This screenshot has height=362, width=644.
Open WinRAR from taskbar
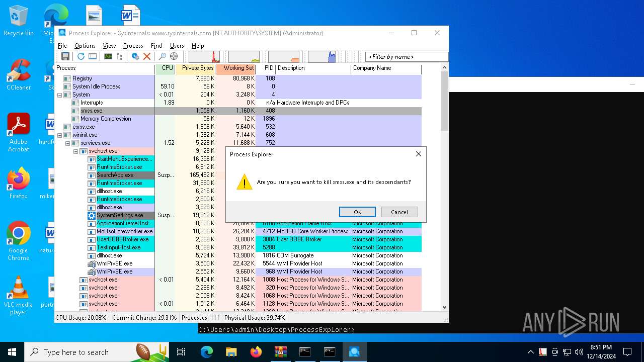280,352
